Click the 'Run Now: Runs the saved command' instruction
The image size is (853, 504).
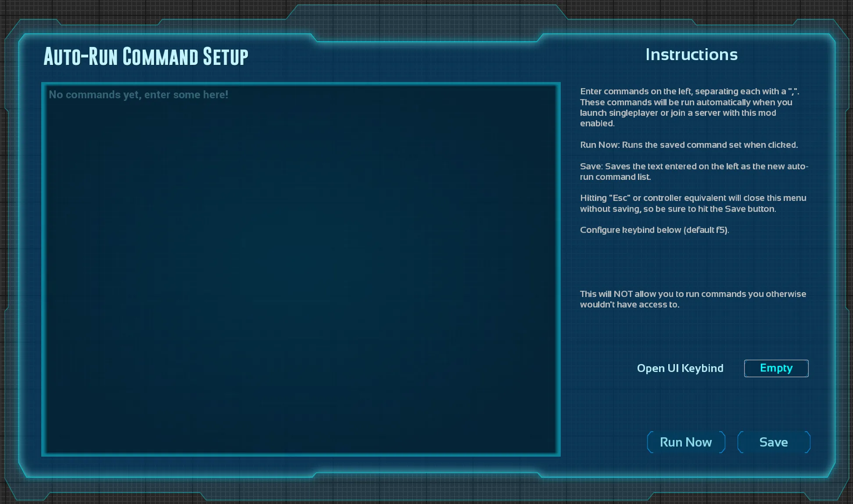(x=689, y=145)
